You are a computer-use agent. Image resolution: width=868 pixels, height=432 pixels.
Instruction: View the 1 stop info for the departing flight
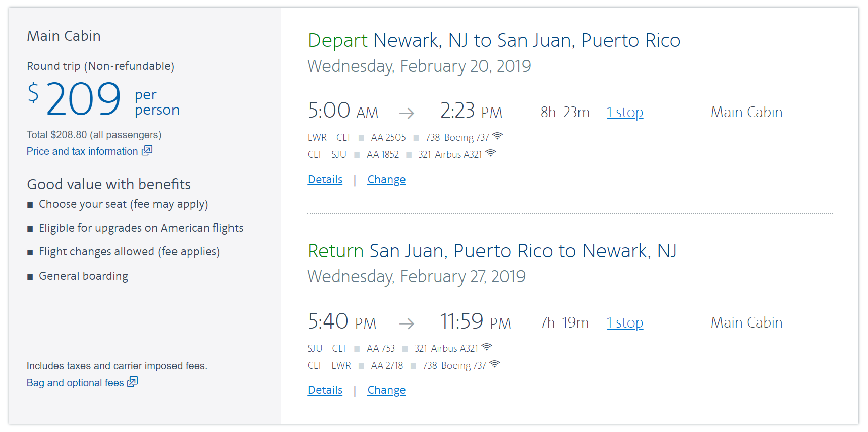625,113
